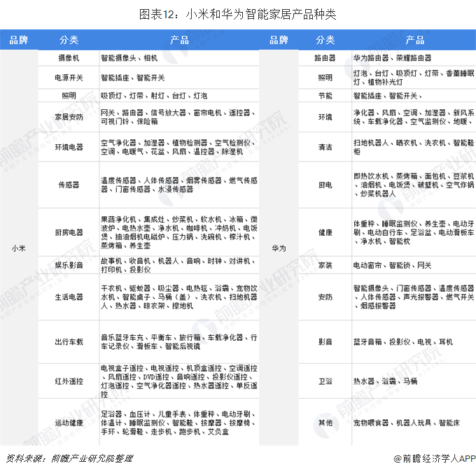Select product cell starting with 网关、路由器、信号放大器
Image resolution: width=476 pixels, height=473 pixels.
(179, 117)
